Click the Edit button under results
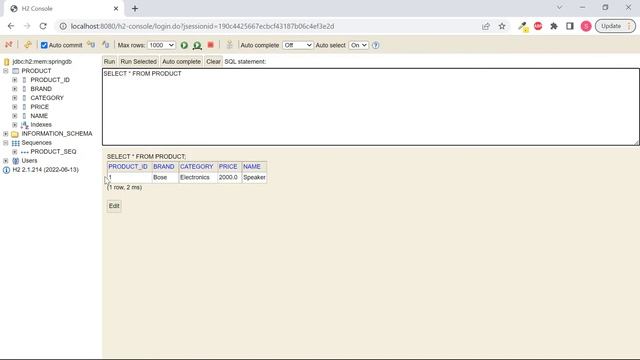 click(x=114, y=206)
